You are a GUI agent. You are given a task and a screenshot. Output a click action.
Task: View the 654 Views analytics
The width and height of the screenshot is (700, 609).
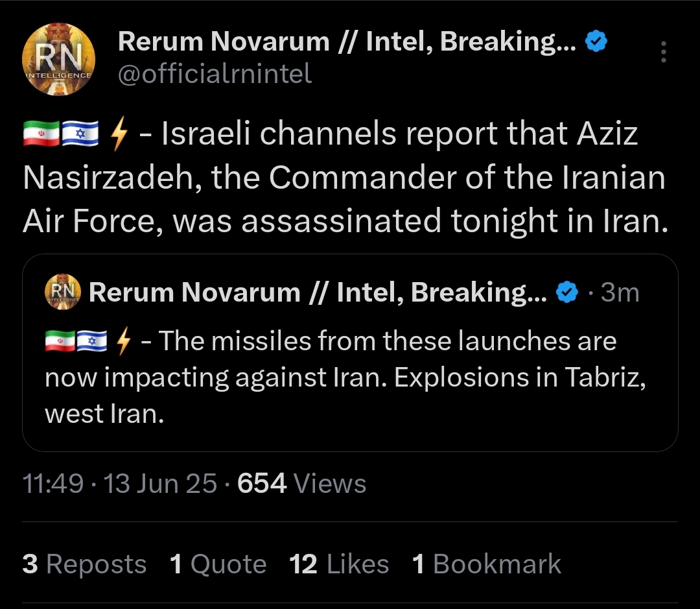[302, 483]
